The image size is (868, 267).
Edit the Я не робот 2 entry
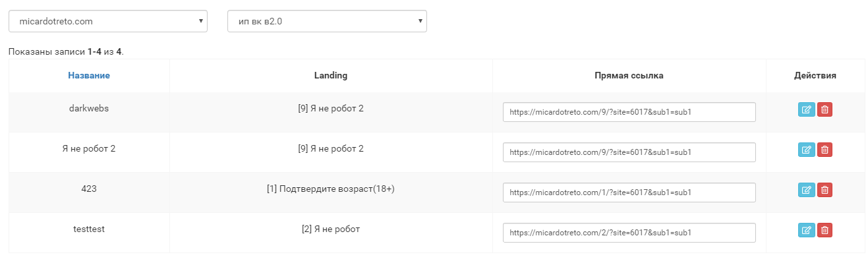click(806, 150)
